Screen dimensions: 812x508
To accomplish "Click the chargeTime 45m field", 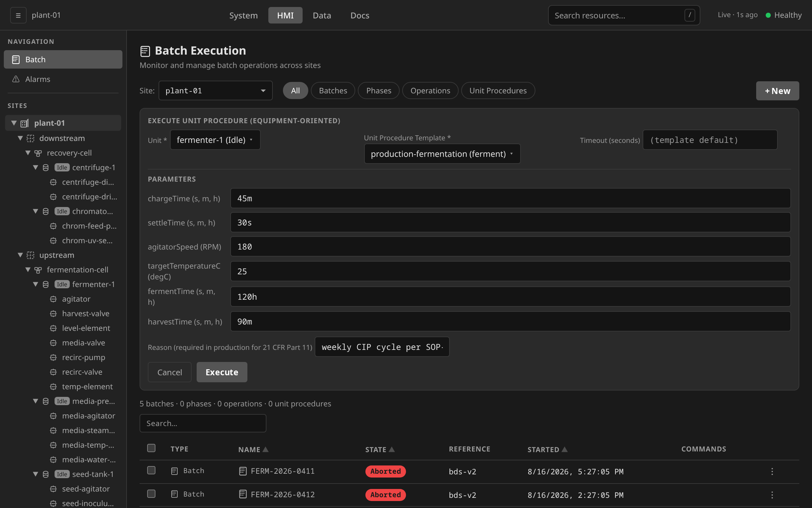I will [510, 198].
